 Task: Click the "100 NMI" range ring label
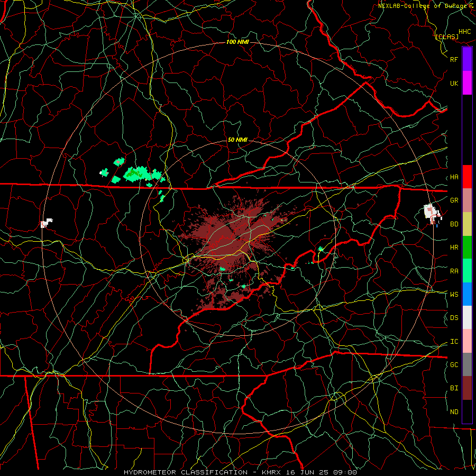[x=237, y=42]
